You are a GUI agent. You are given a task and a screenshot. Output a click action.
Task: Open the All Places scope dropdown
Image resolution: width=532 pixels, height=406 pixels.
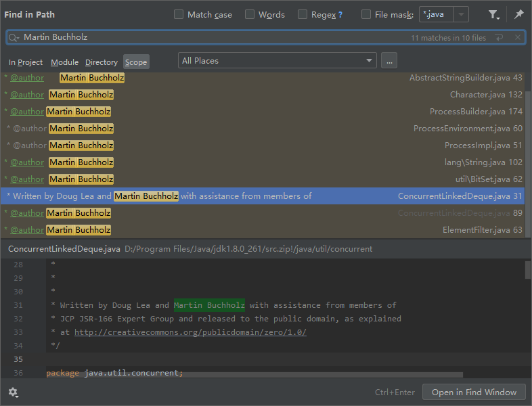click(x=278, y=60)
